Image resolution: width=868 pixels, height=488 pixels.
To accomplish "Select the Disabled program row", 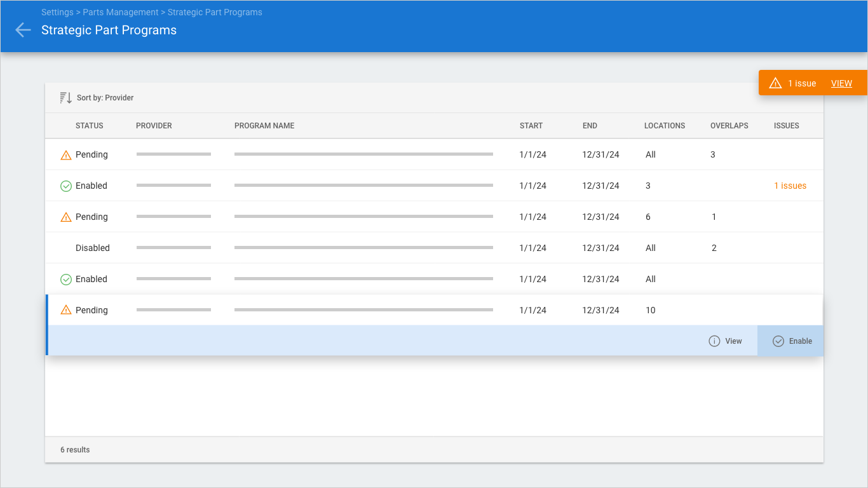I will [434, 248].
